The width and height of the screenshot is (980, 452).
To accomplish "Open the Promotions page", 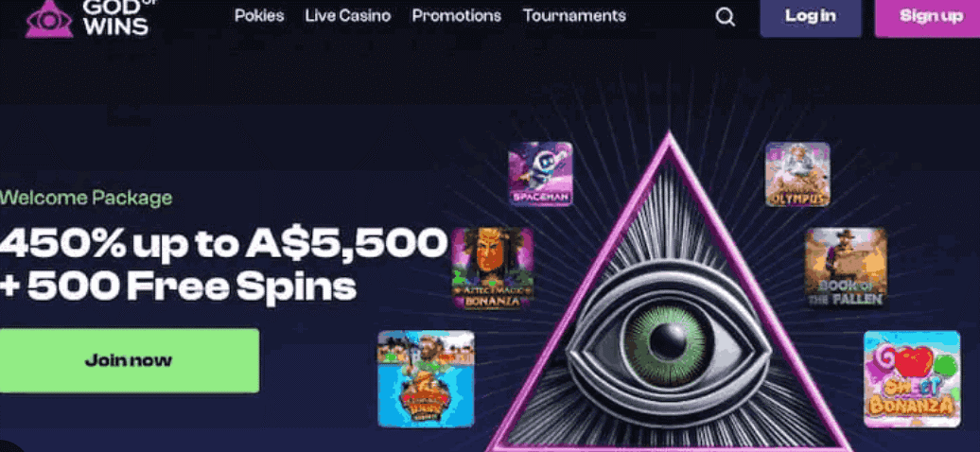I will pos(456,16).
